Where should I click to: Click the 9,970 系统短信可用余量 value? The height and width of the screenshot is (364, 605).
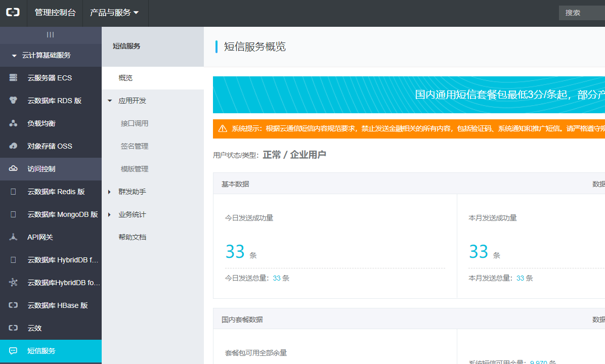(x=539, y=362)
